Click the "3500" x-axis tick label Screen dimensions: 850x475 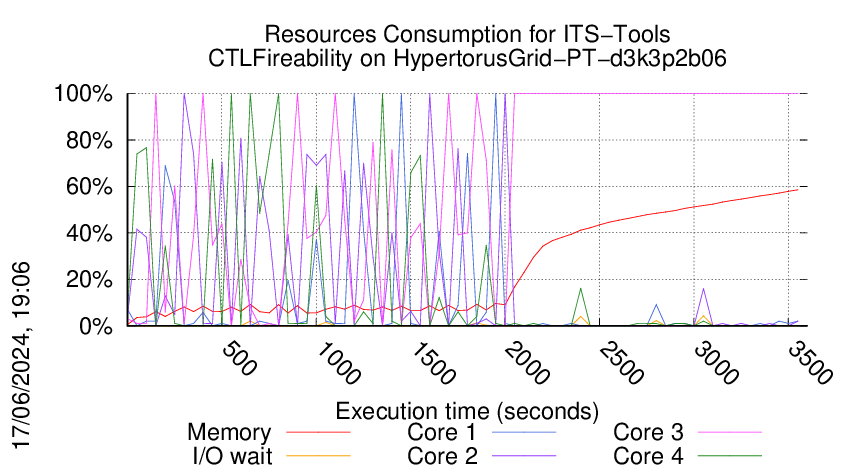pyautogui.click(x=810, y=363)
